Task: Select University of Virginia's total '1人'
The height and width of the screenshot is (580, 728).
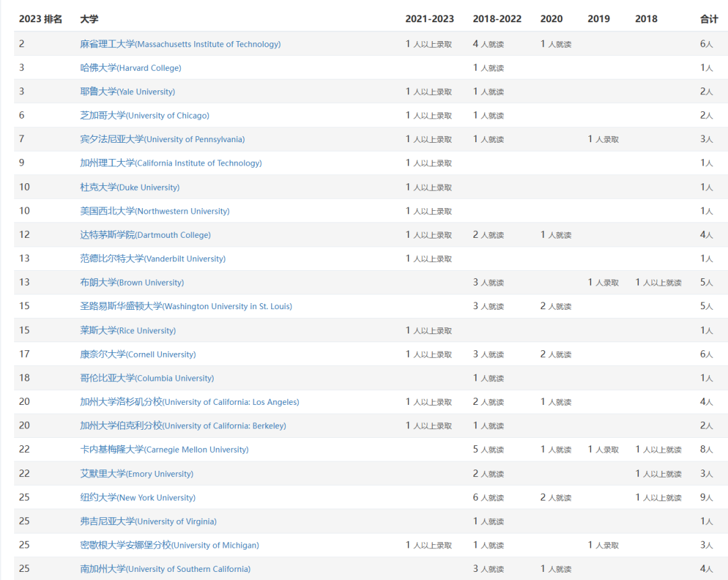Action: pos(706,521)
